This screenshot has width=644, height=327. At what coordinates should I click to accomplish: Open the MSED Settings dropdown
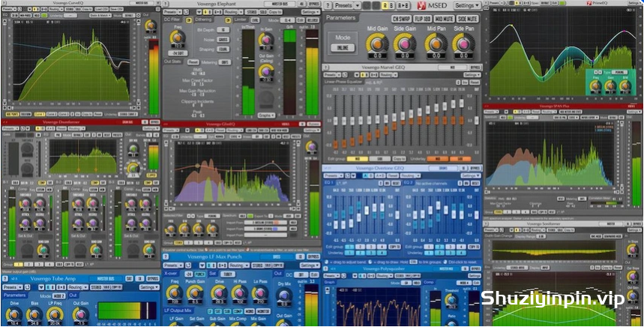click(x=467, y=5)
